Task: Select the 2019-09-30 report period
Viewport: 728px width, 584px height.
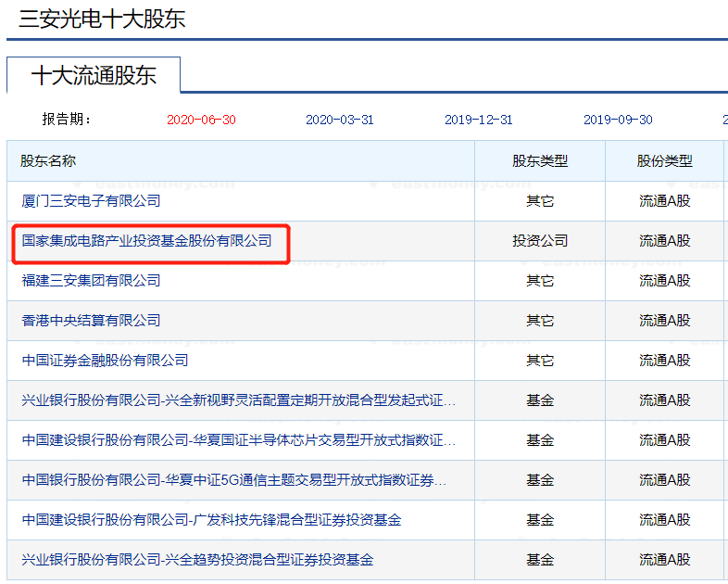Action: click(618, 120)
